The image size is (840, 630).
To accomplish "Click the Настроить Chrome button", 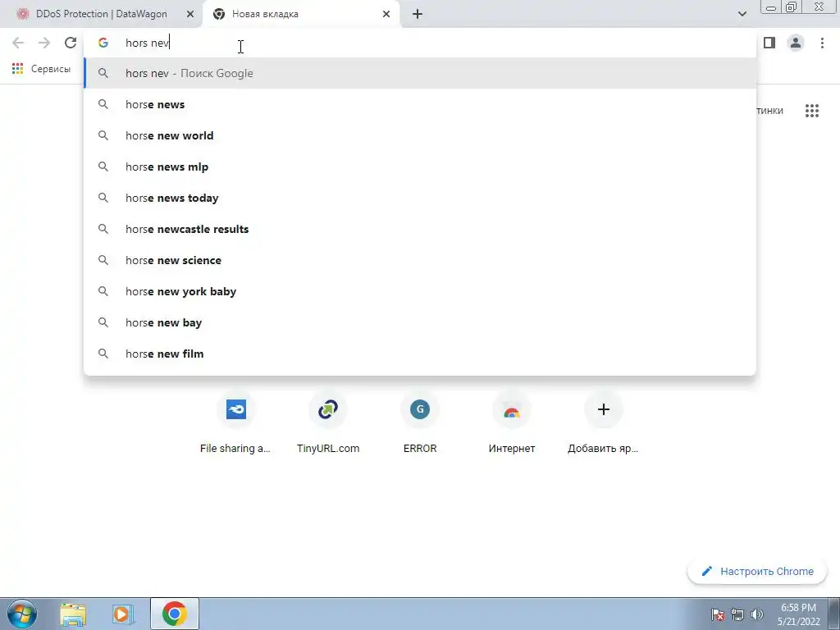I will pos(757,571).
